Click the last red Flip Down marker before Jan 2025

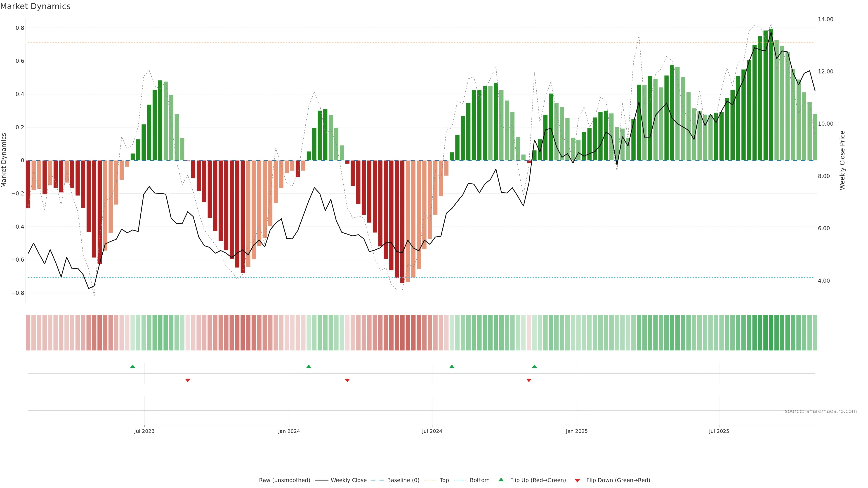coord(529,380)
